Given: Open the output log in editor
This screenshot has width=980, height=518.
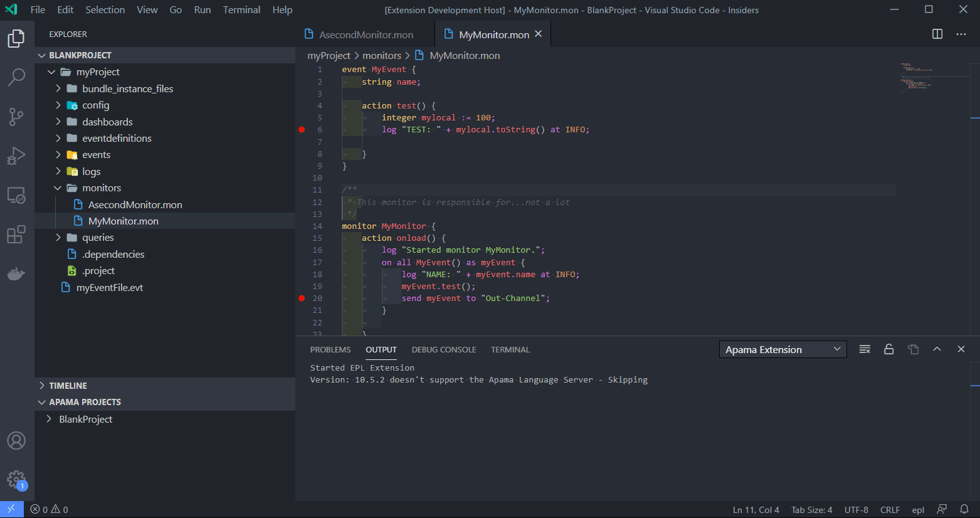Looking at the screenshot, I should tap(913, 349).
